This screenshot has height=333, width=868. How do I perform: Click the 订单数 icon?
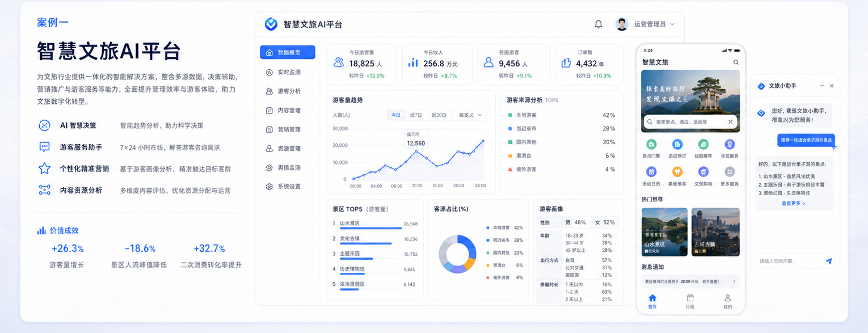(x=566, y=62)
